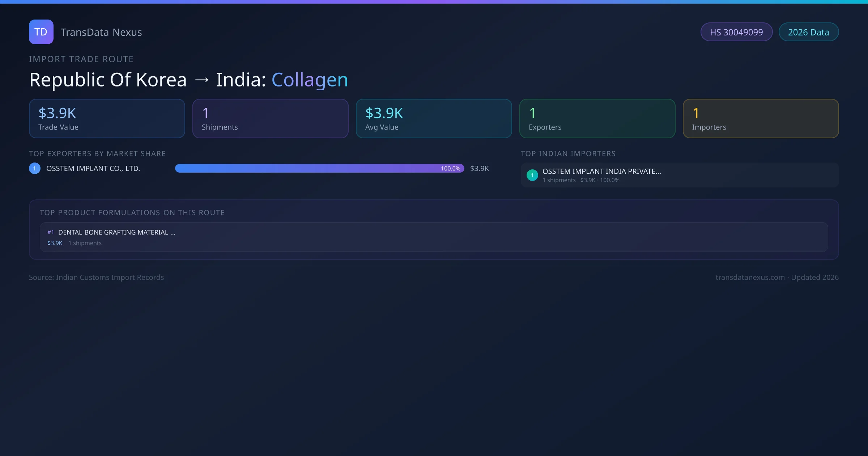
Task: Expand the truncated DENTAL BONE GRAFTING MATERIAL name
Action: pyautogui.click(x=117, y=232)
